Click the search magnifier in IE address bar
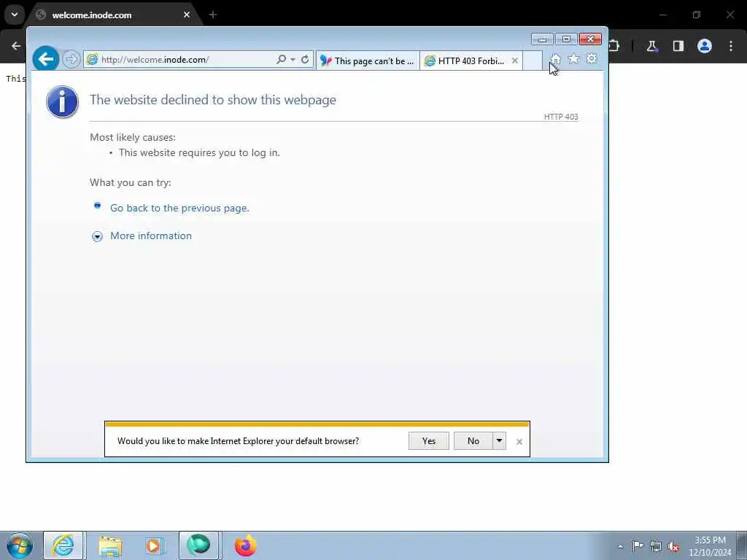The width and height of the screenshot is (747, 560). coord(281,59)
